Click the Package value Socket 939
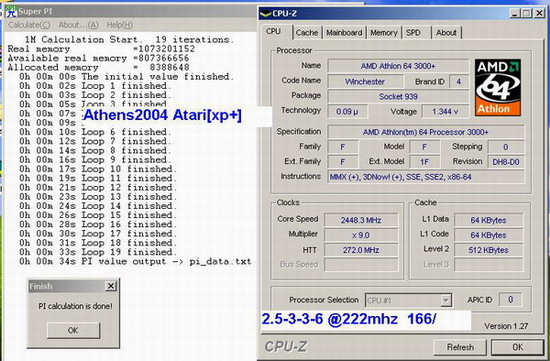Viewport: 550px width, 361px height. (x=398, y=96)
